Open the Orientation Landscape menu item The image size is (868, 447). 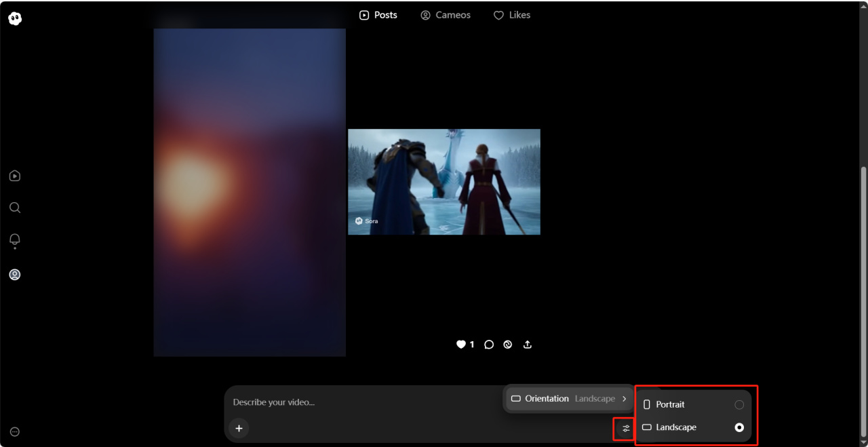pyautogui.click(x=569, y=399)
